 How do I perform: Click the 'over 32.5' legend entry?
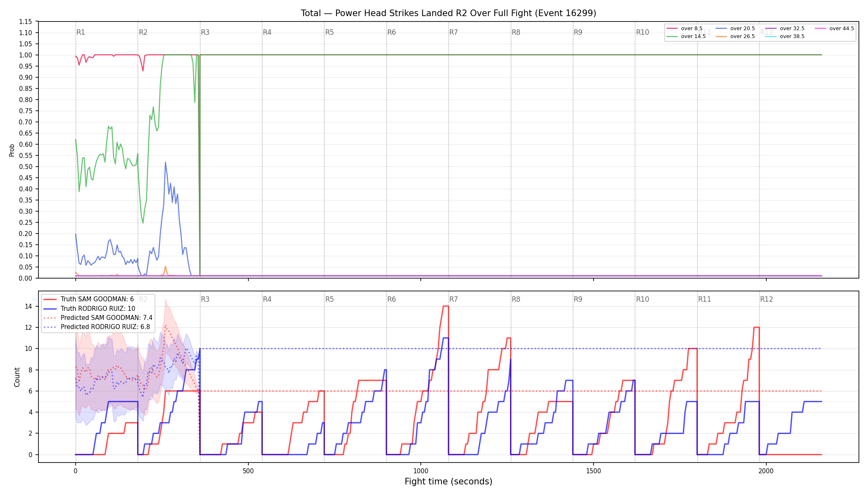(785, 29)
